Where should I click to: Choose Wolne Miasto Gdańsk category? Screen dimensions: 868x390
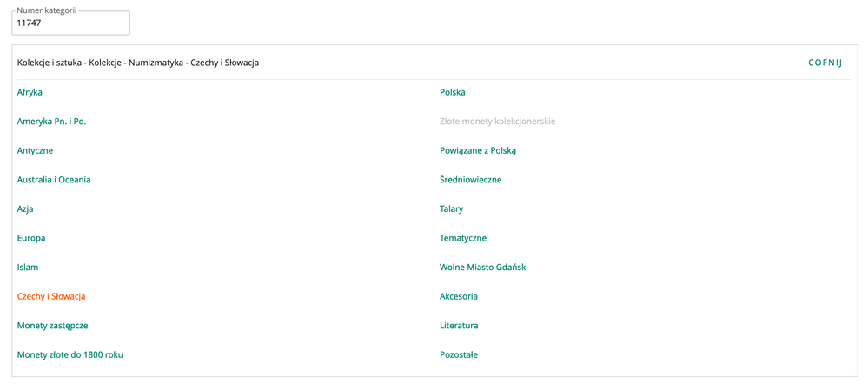point(482,267)
